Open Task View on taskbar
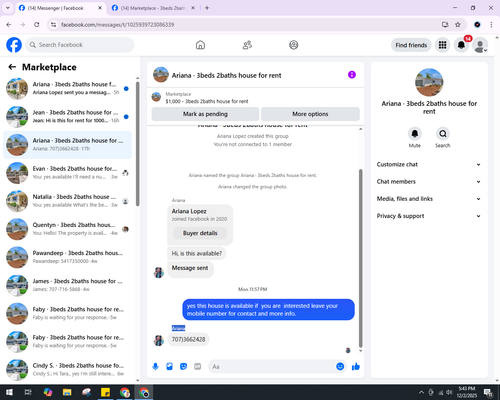Viewport: 500px width, 400px height. (x=28, y=392)
